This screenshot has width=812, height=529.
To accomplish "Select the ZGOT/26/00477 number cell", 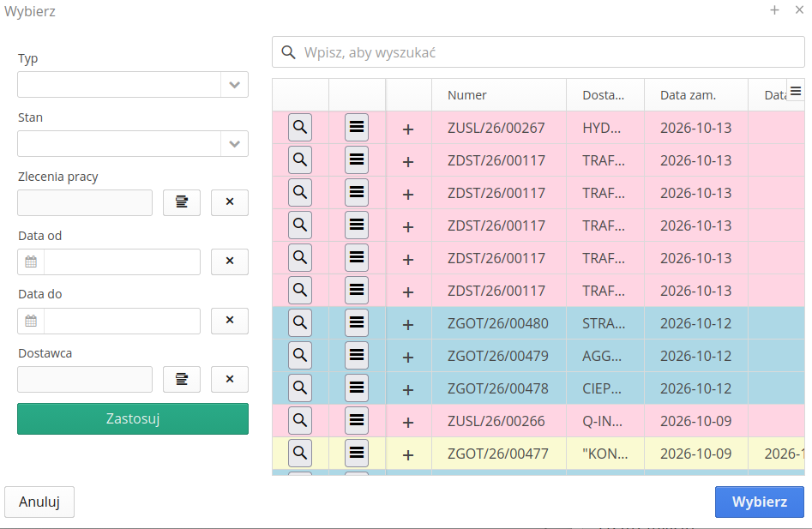I will pos(499,454).
